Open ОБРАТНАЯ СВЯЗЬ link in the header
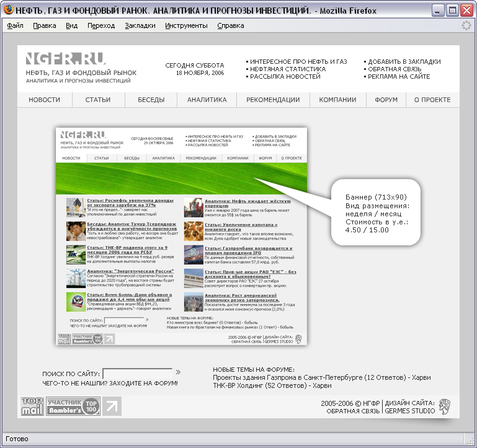 [x=395, y=69]
